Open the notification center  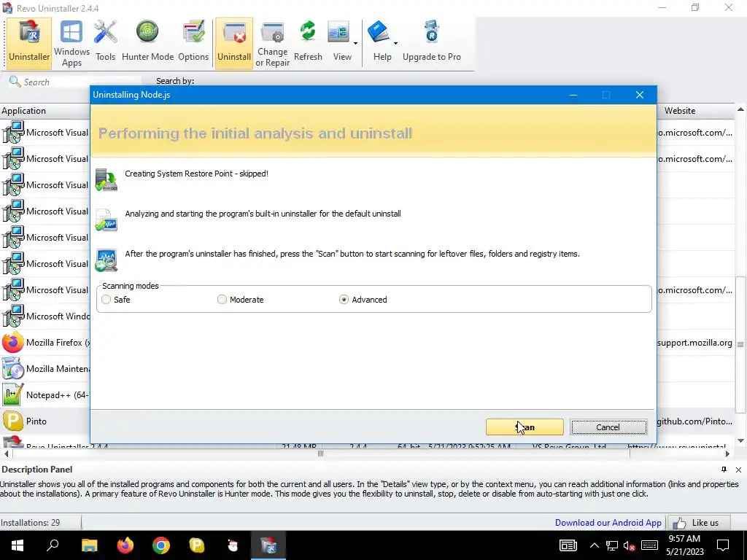[723, 545]
